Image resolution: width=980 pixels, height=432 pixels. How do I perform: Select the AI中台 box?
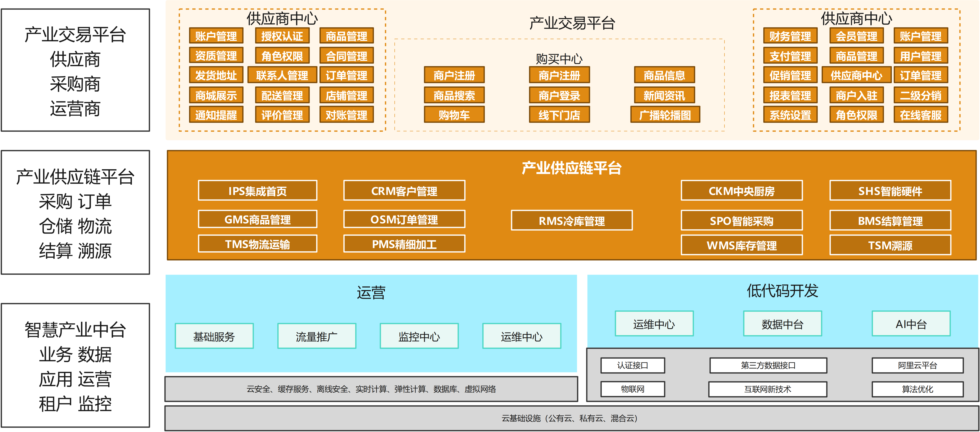click(911, 324)
